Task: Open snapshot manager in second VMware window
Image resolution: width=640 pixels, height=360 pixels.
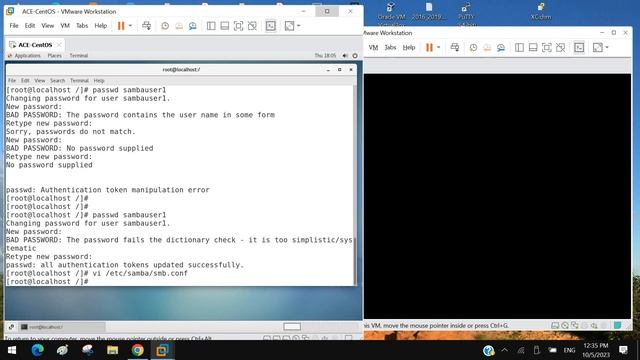Action: pyautogui.click(x=501, y=47)
